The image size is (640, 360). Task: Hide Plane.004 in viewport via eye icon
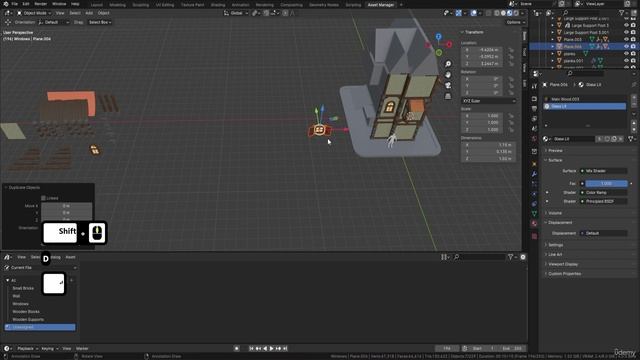point(626,47)
